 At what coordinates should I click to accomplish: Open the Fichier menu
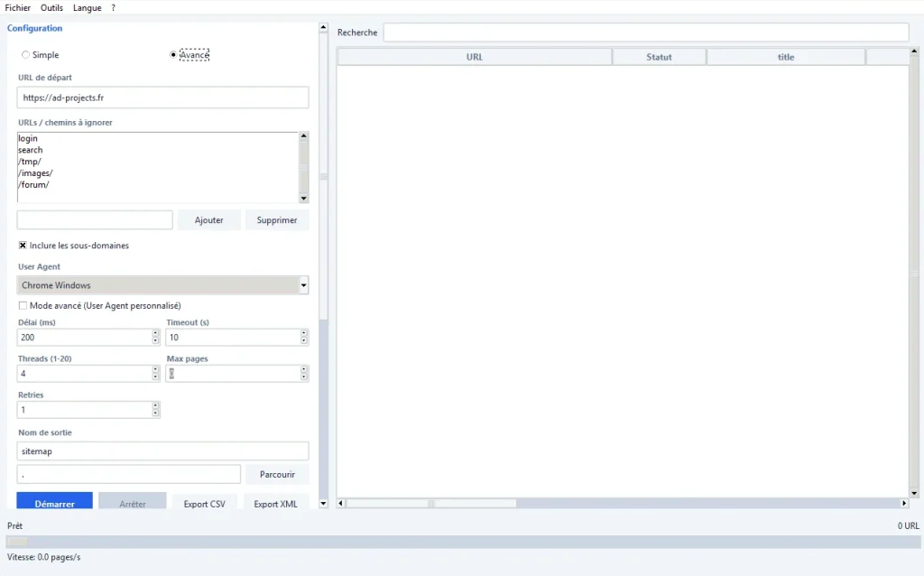point(18,7)
